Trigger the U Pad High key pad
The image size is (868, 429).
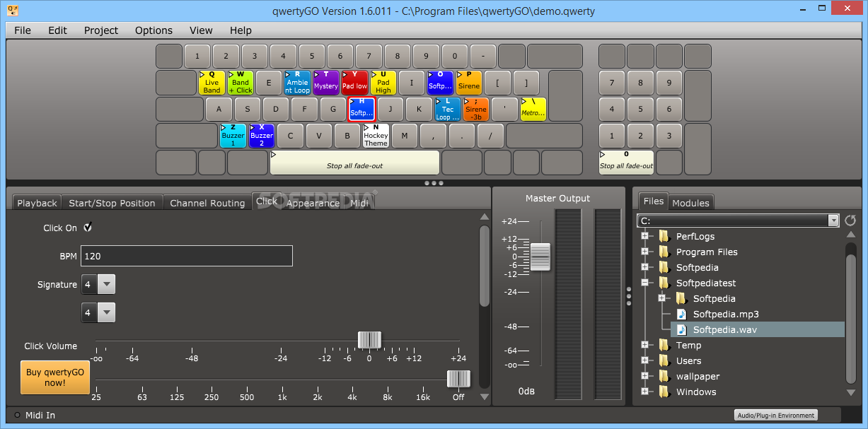coord(383,83)
